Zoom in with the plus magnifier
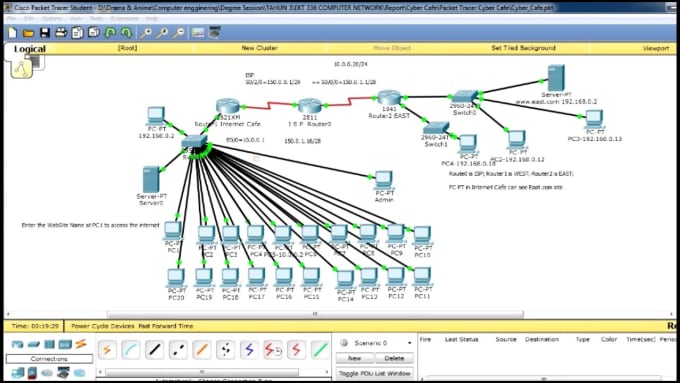Viewport: 680px width, 383px height. (x=146, y=33)
